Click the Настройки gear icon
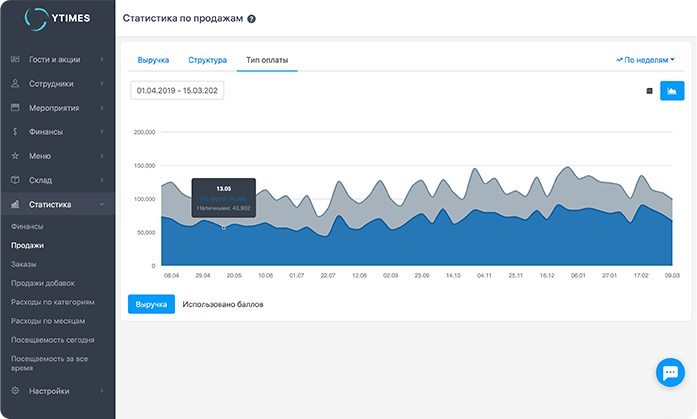This screenshot has width=697, height=419. pyautogui.click(x=15, y=390)
